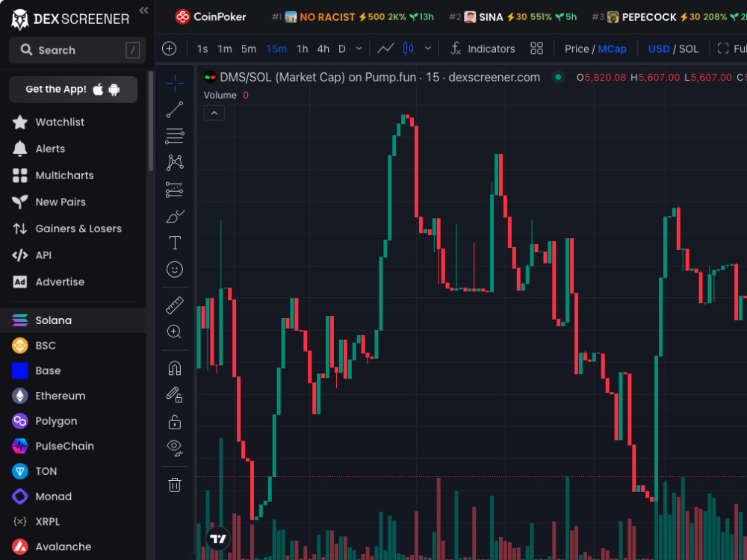Open the Fibonacci retracement tools
The image size is (747, 560).
pyautogui.click(x=175, y=136)
